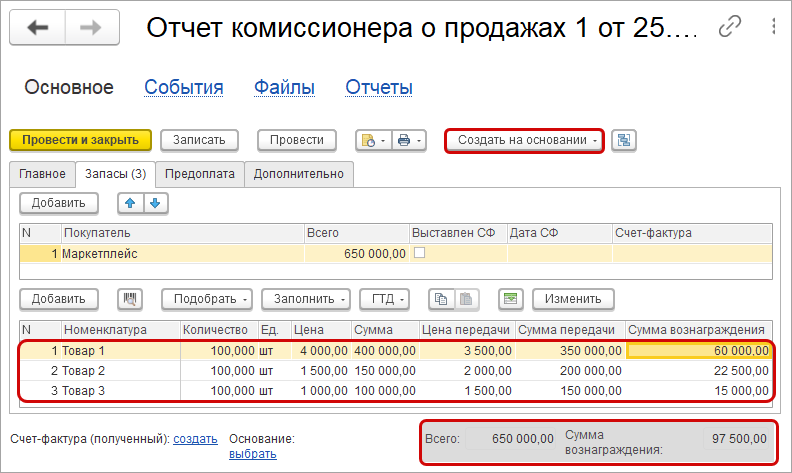The height and width of the screenshot is (473, 792).
Task: Expand the print dropdown arrow
Action: pos(419,141)
